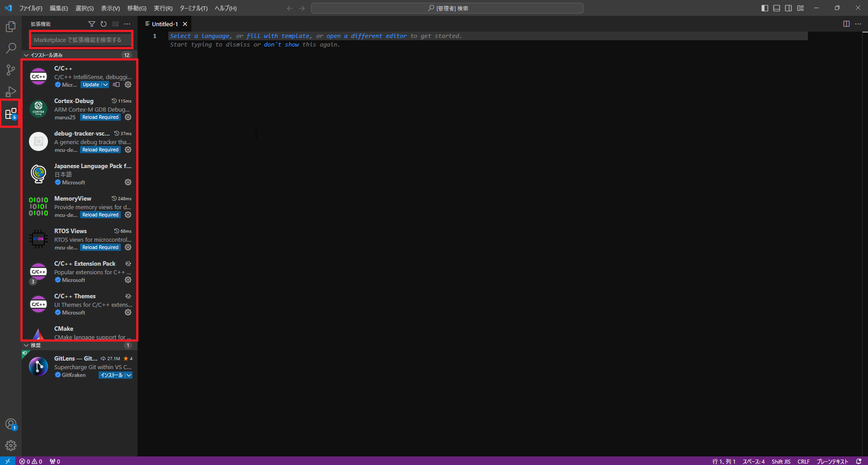Click 'open a different editor' link
868x465 pixels.
366,36
